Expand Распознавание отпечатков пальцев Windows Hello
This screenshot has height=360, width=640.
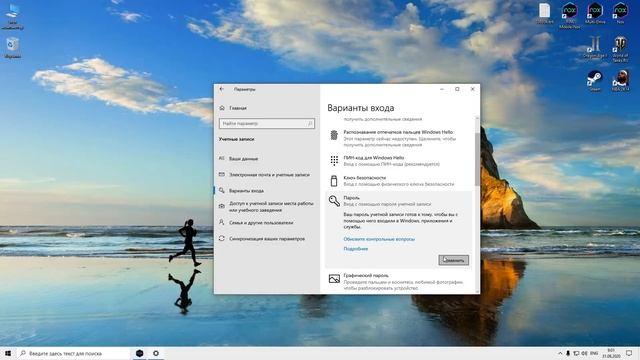click(x=399, y=138)
